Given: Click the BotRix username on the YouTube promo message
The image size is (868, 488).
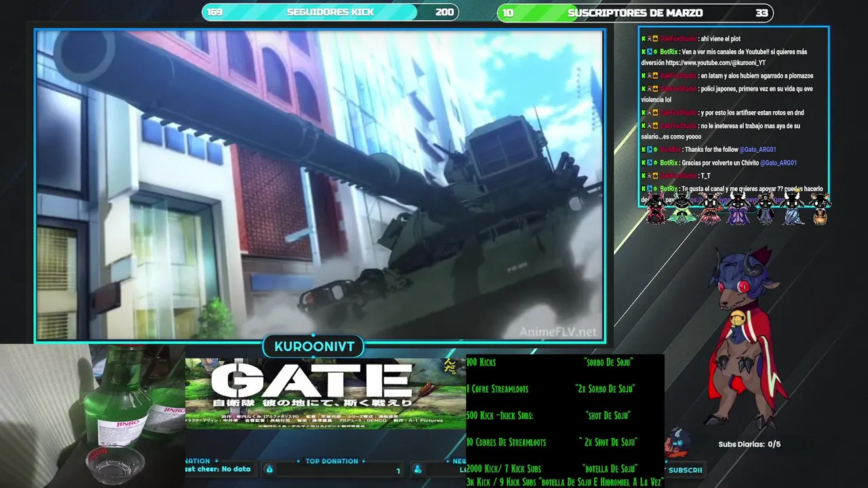Looking at the screenshot, I should click(669, 52).
